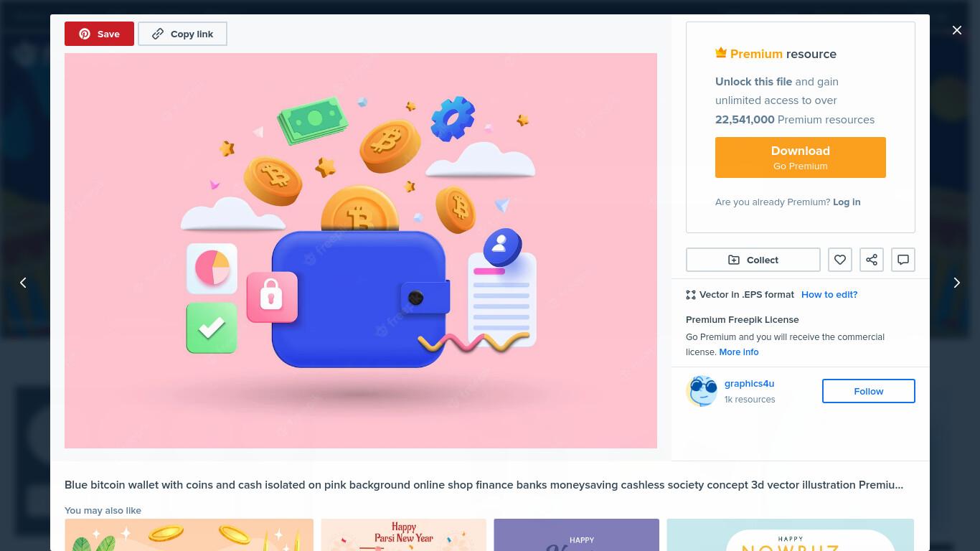Open the How to edit? link
Screen dimensions: 980x551
click(829, 294)
